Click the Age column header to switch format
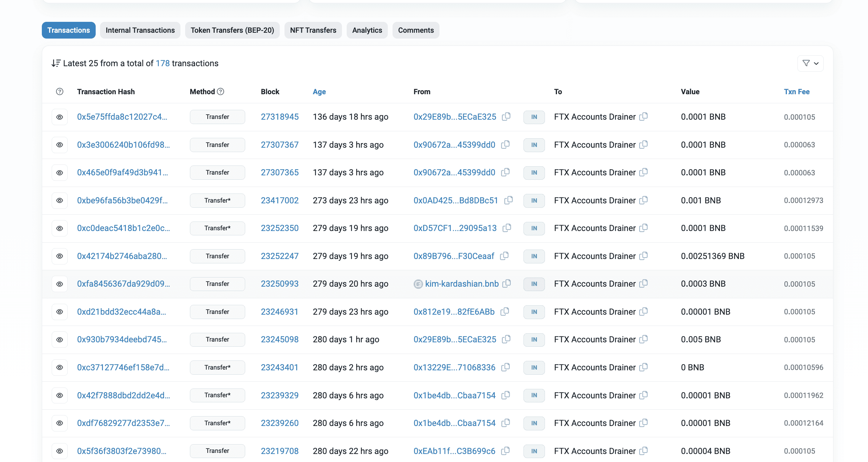 click(319, 92)
